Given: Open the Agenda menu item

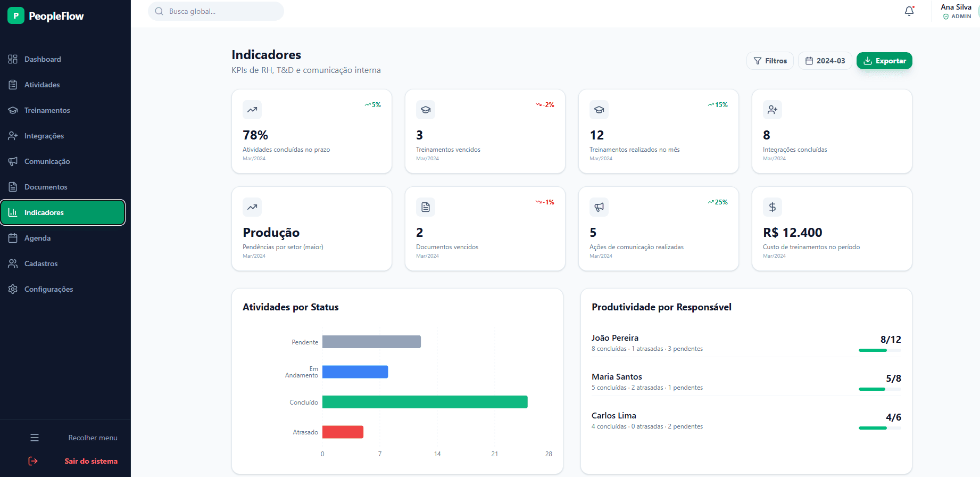Looking at the screenshot, I should (x=63, y=238).
